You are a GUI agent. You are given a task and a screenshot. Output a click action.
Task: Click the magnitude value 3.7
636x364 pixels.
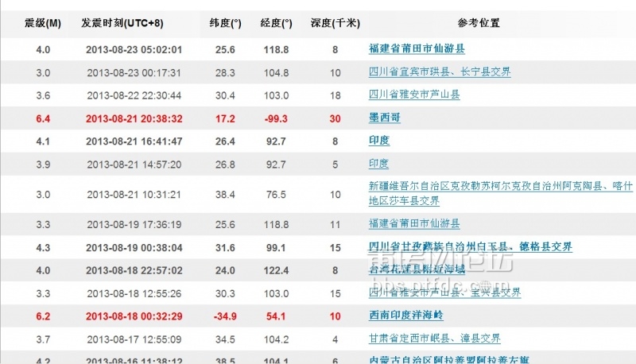(x=43, y=339)
